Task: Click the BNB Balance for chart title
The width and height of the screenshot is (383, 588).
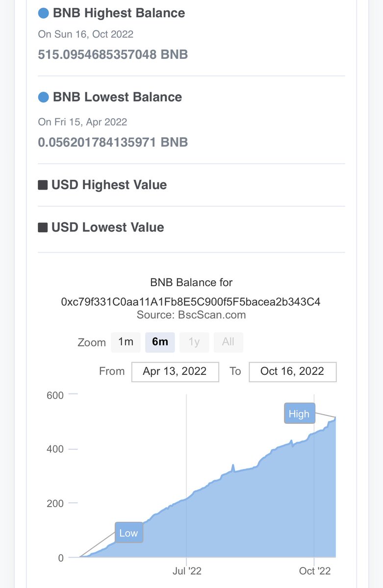Action: [191, 282]
